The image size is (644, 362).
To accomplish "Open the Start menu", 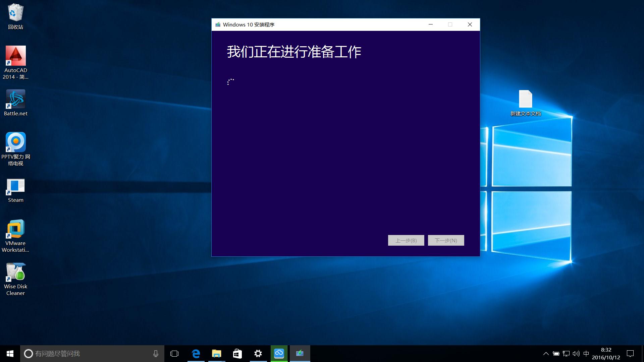I will tap(10, 353).
